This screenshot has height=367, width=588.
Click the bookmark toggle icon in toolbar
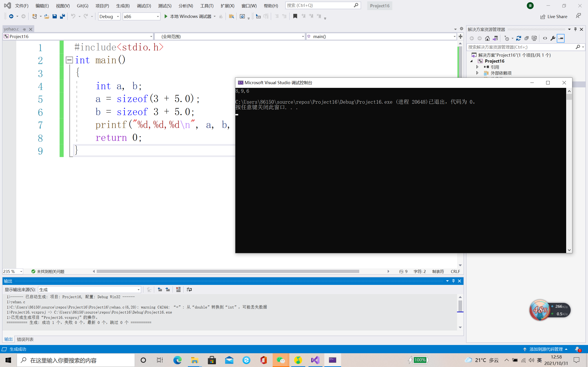[x=295, y=16]
